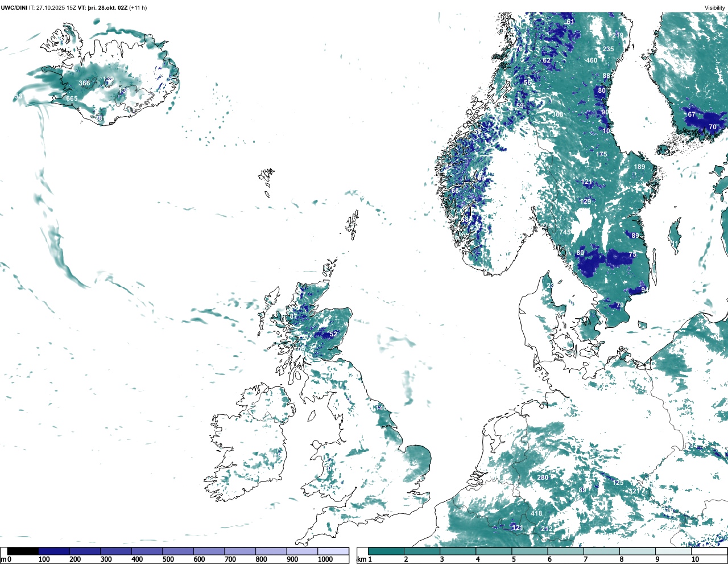Select the '212' value near the bottom edge
Viewport: 728px width, 564px height.
(x=547, y=529)
